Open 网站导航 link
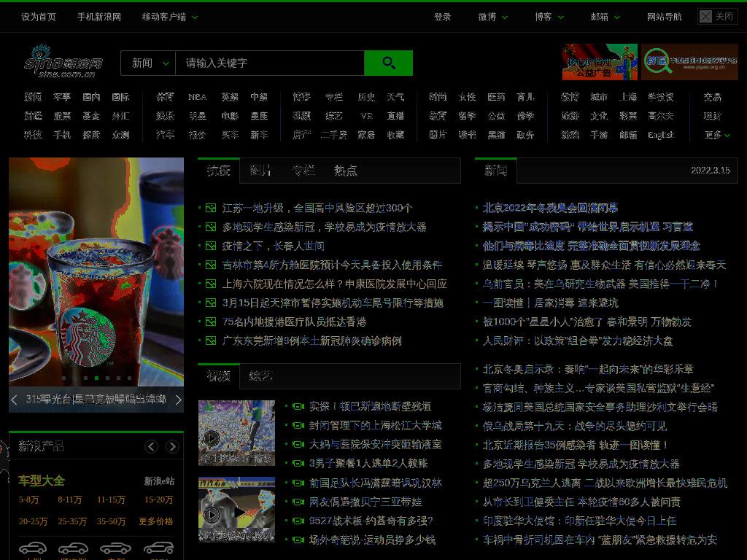747x560 pixels. click(664, 17)
